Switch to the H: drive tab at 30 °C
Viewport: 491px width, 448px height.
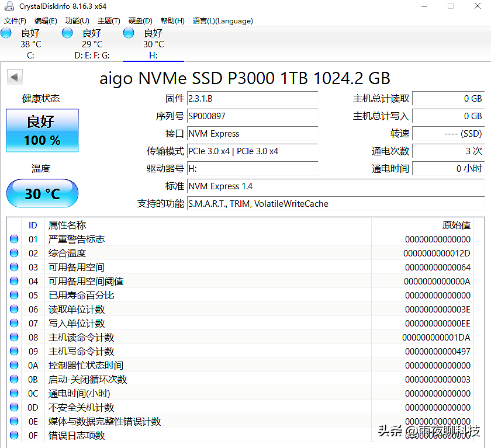click(x=153, y=44)
